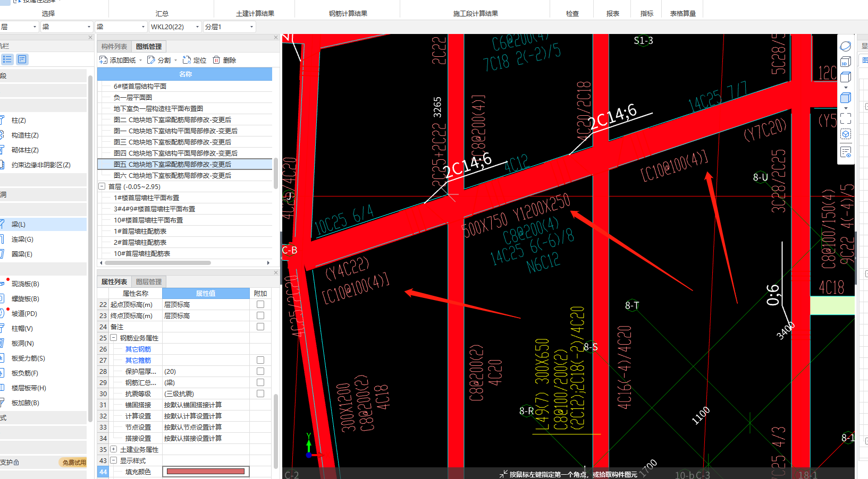Open the display settings list icon
Viewport: 868px width, 479px height.
tap(845, 152)
